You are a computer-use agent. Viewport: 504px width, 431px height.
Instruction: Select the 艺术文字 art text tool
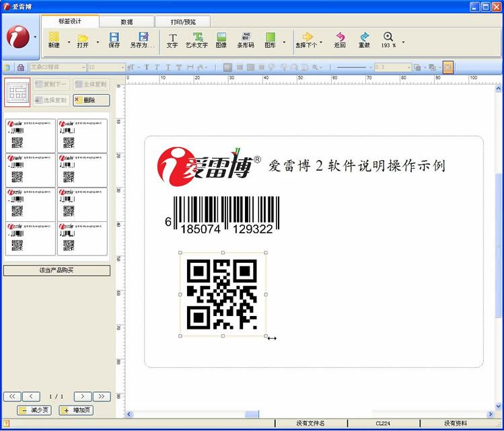(x=196, y=40)
